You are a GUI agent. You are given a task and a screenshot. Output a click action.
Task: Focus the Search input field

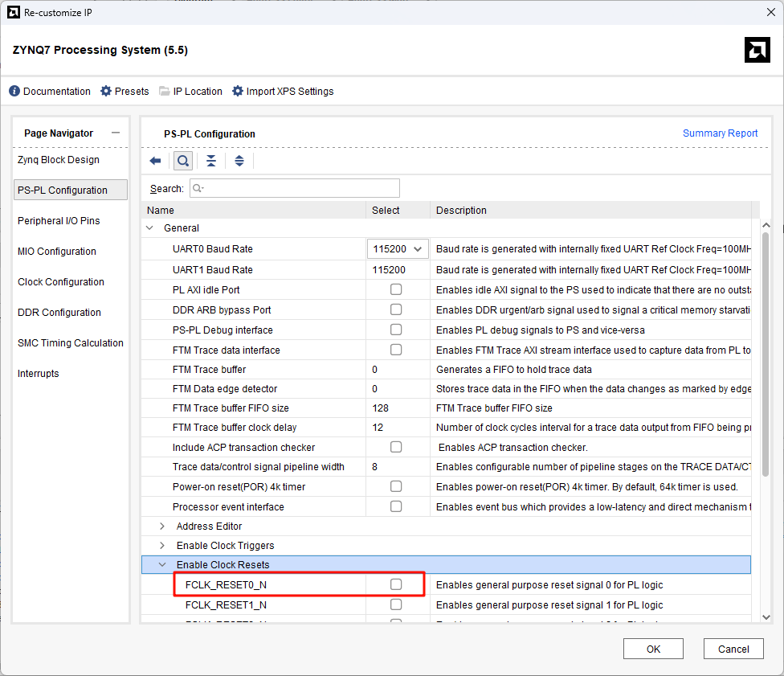pyautogui.click(x=295, y=188)
